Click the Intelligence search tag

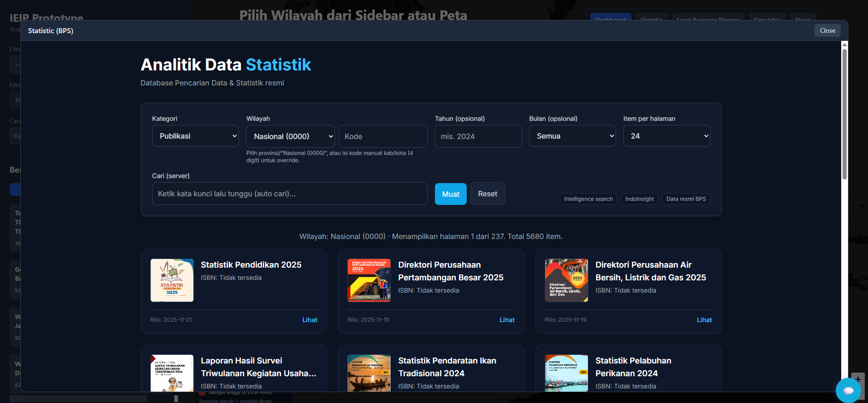click(x=588, y=199)
